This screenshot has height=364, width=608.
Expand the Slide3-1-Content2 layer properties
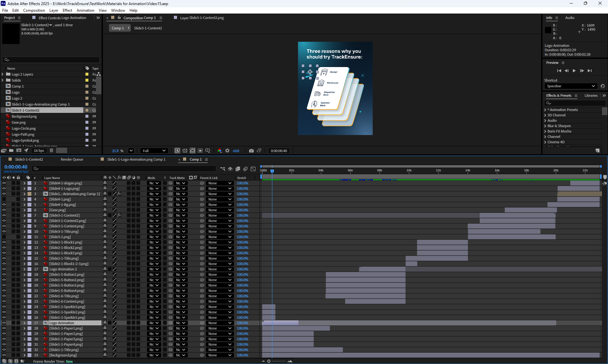pyautogui.click(x=24, y=215)
